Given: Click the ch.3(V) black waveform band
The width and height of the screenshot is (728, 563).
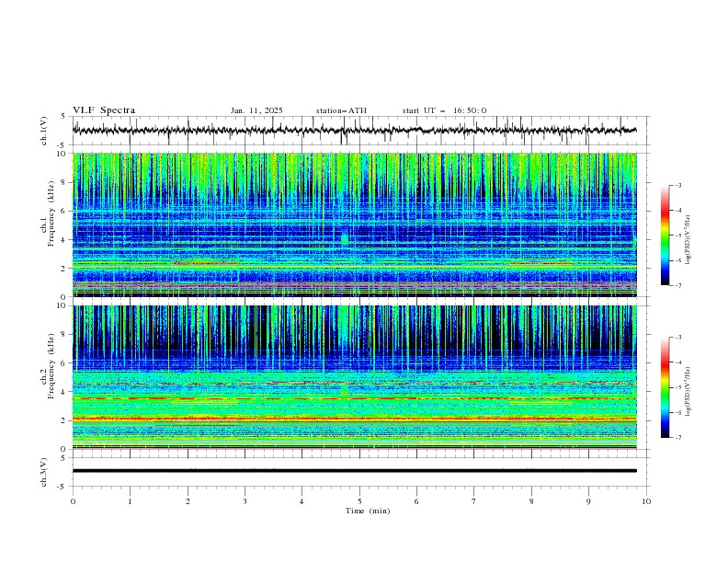Looking at the screenshot, I should click(x=354, y=471).
